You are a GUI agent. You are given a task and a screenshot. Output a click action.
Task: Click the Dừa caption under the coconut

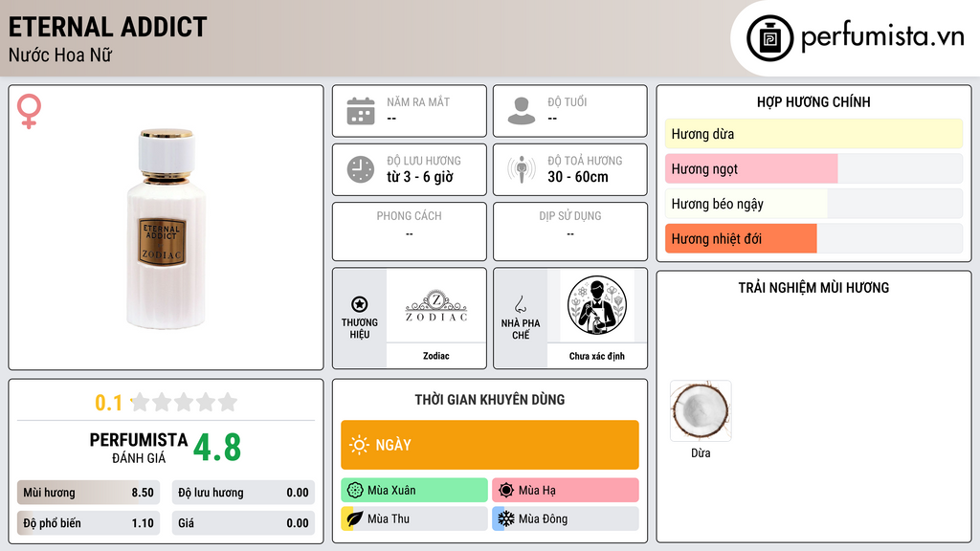coord(701,452)
